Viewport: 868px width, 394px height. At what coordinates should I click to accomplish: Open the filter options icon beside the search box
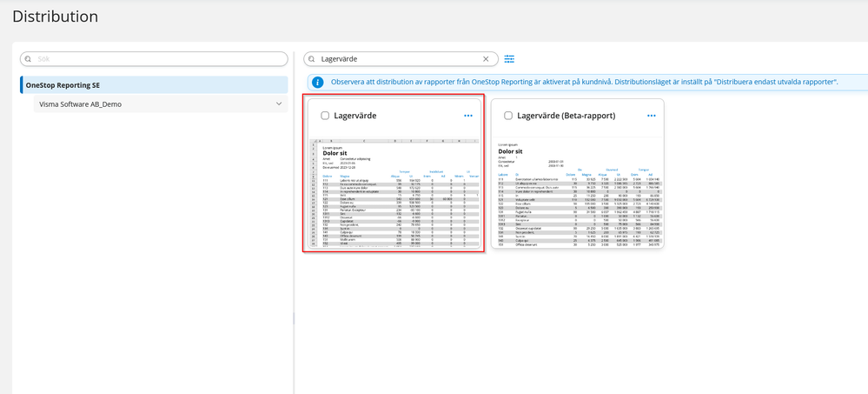click(509, 59)
